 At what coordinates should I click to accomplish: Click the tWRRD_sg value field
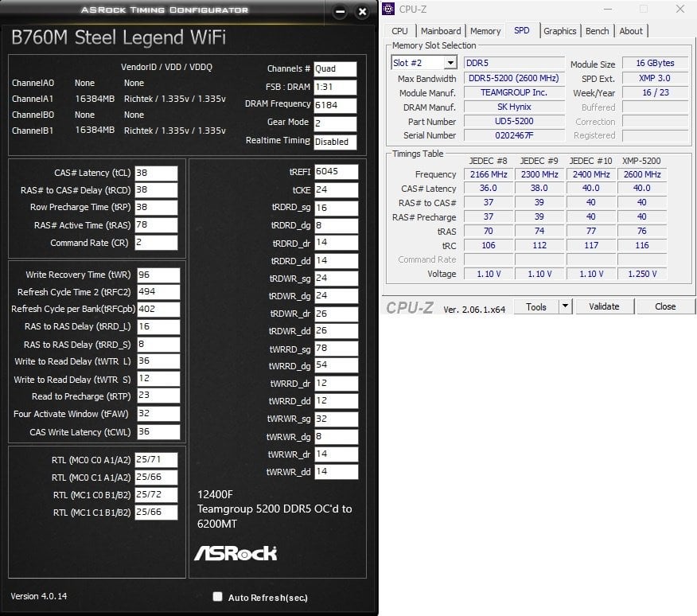[x=336, y=349]
